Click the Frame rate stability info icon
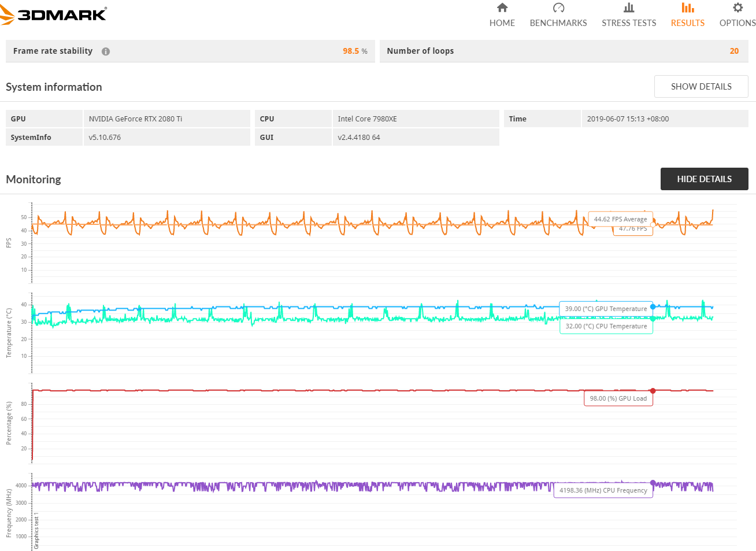The width and height of the screenshot is (756, 551). tap(106, 51)
